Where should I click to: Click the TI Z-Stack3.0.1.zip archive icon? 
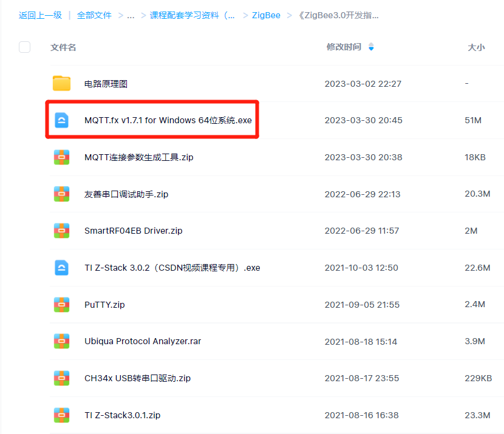pyautogui.click(x=61, y=415)
